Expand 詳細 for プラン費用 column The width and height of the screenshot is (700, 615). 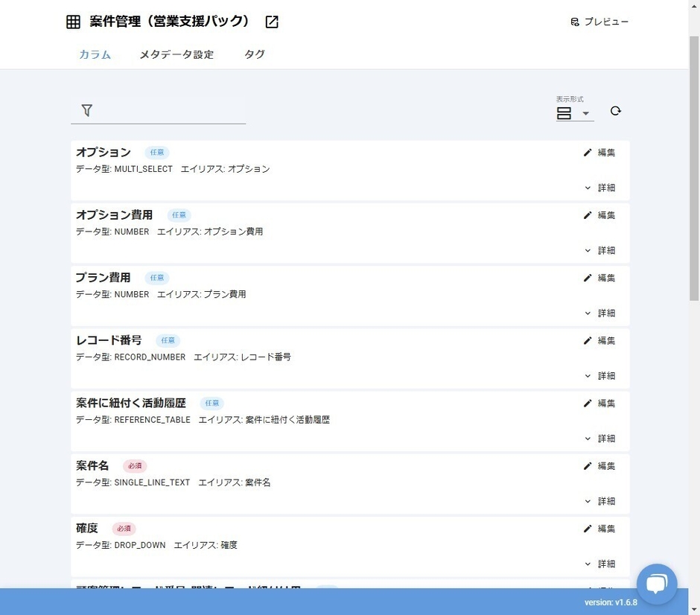coord(600,313)
